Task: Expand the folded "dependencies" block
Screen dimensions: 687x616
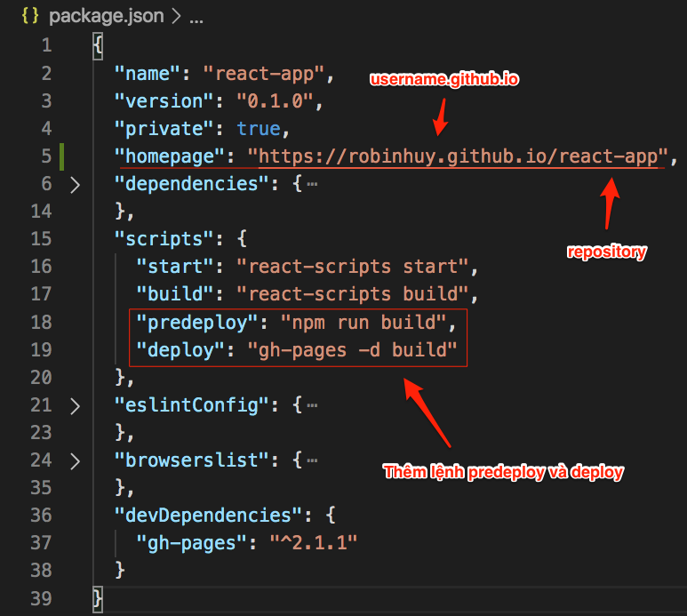Action: click(x=76, y=185)
